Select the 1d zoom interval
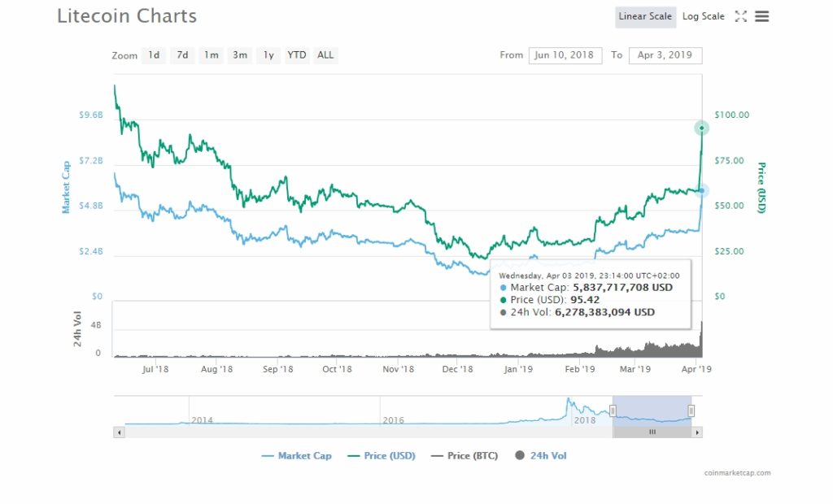The width and height of the screenshot is (833, 504). coord(154,55)
